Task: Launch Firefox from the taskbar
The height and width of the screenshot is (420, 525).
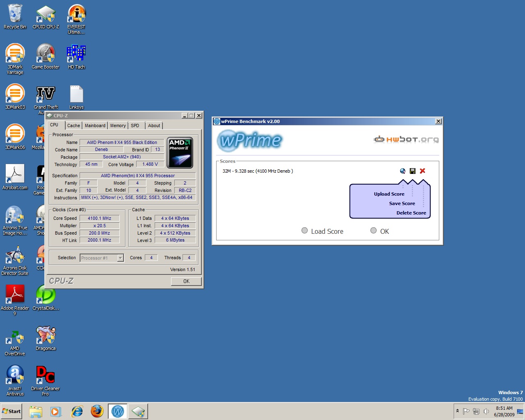Action: (97, 411)
